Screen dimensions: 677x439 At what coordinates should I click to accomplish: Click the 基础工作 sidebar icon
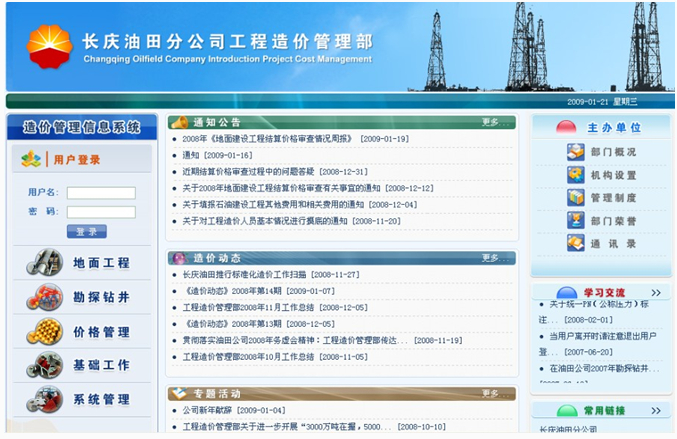pyautogui.click(x=44, y=365)
